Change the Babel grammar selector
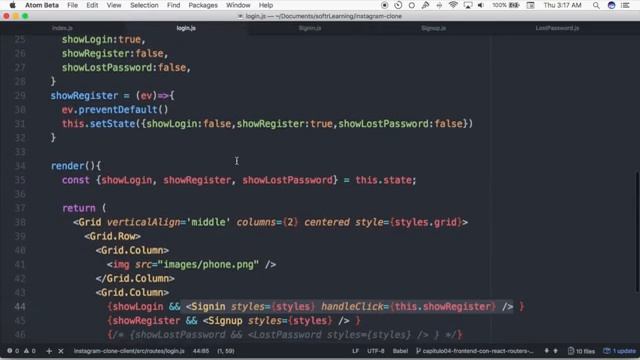Viewport: 640px width, 360px height. click(x=400, y=351)
